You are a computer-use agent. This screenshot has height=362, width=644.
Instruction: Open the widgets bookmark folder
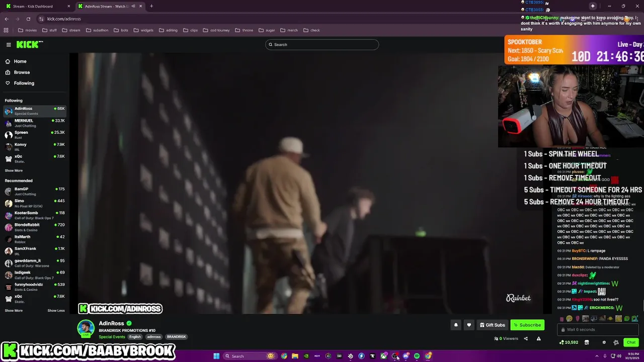coord(143,30)
